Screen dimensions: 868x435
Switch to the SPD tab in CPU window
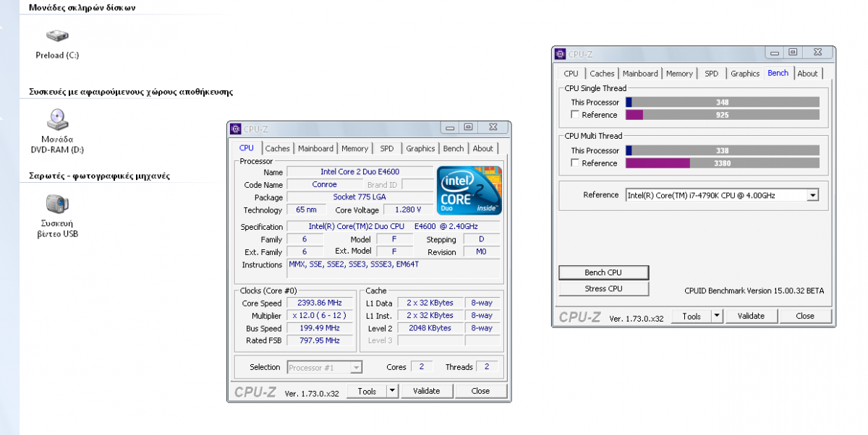[387, 149]
